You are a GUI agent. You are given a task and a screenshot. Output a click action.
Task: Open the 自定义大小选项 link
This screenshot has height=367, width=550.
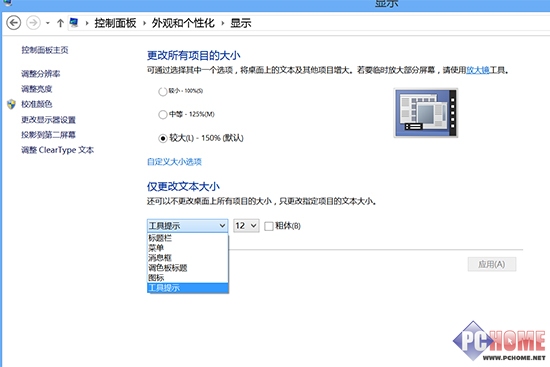[174, 162]
